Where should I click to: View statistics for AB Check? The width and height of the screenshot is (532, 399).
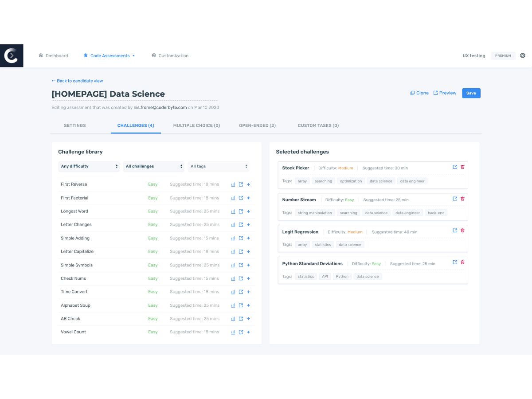(233, 319)
